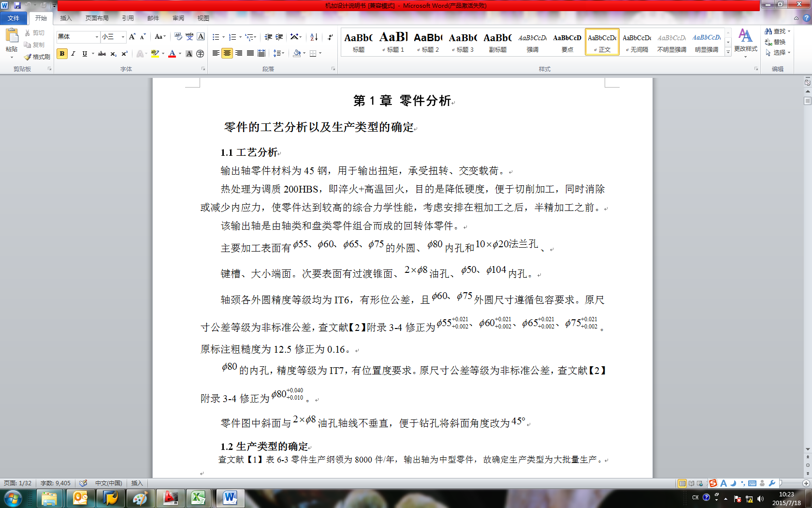Screen dimensions: 812x508
Task: Decrease paragraph indent
Action: pos(268,37)
